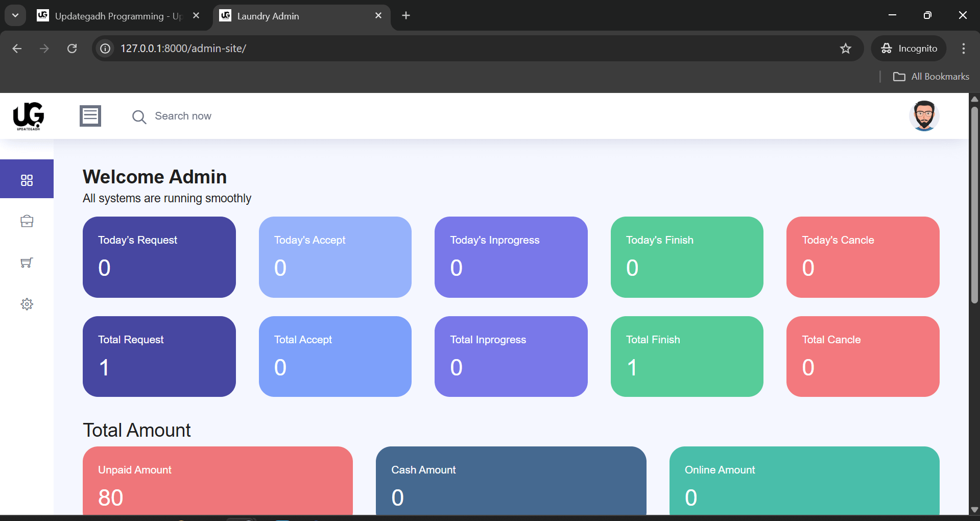Select the briefcase services icon in sidebar
The height and width of the screenshot is (521, 980).
click(x=27, y=221)
